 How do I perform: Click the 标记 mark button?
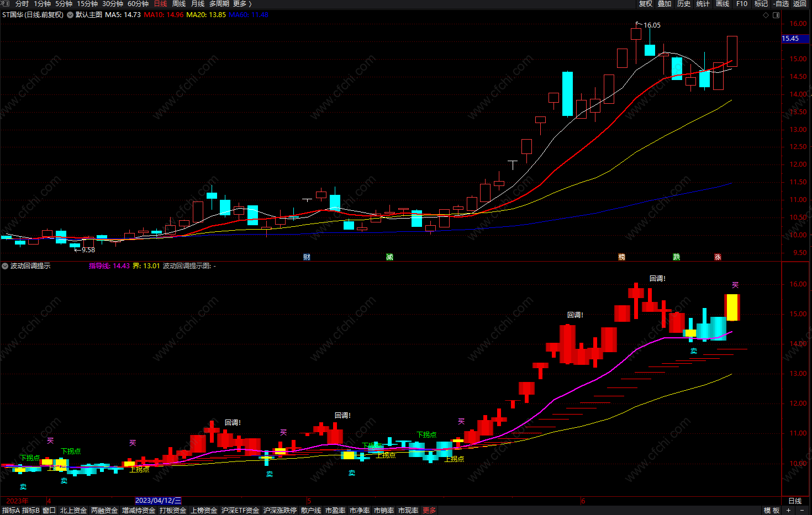[761, 4]
